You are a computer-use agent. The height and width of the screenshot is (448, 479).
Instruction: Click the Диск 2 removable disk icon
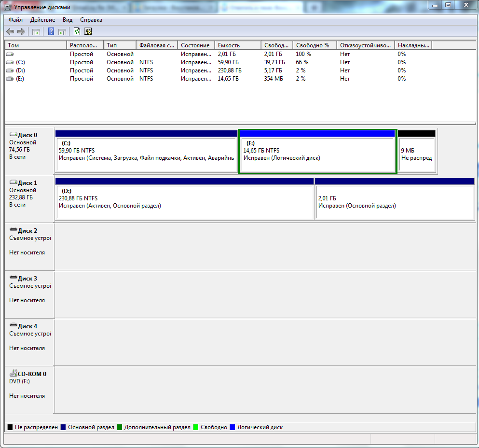13,229
